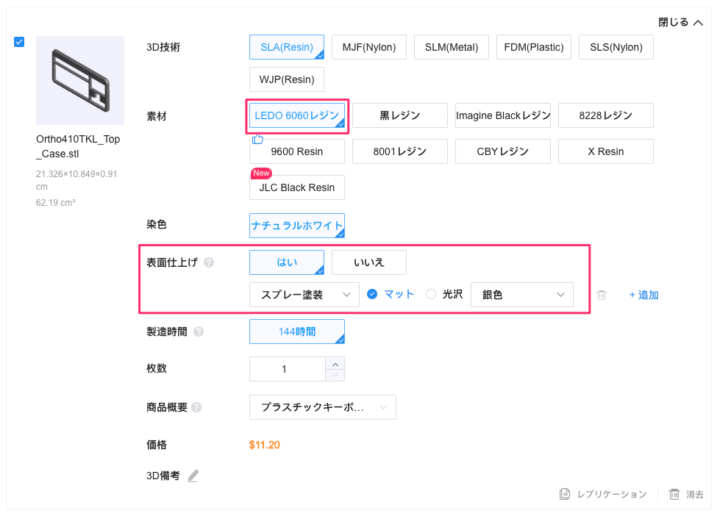Open the スプレー塗装 dropdown

tap(303, 294)
